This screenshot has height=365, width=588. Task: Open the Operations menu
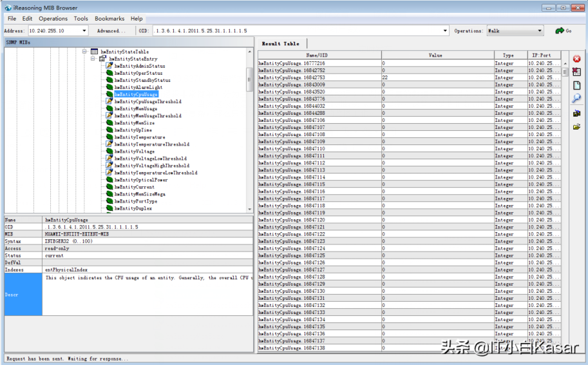[53, 19]
